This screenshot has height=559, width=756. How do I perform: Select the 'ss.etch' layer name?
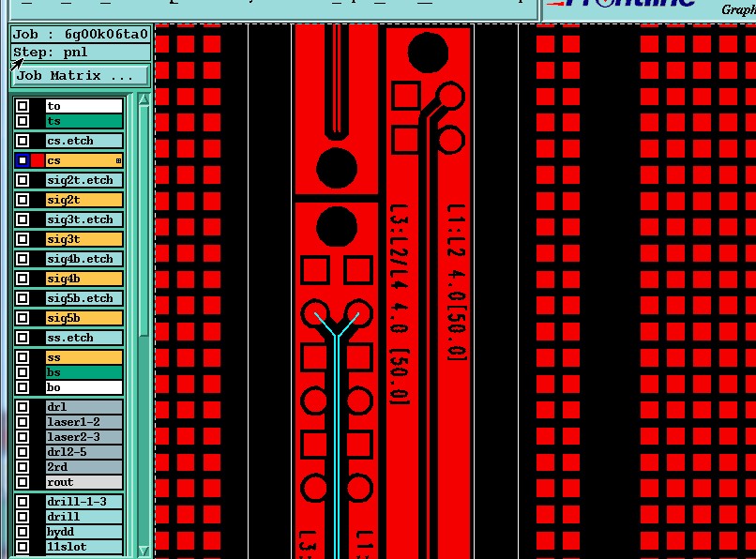pos(83,338)
